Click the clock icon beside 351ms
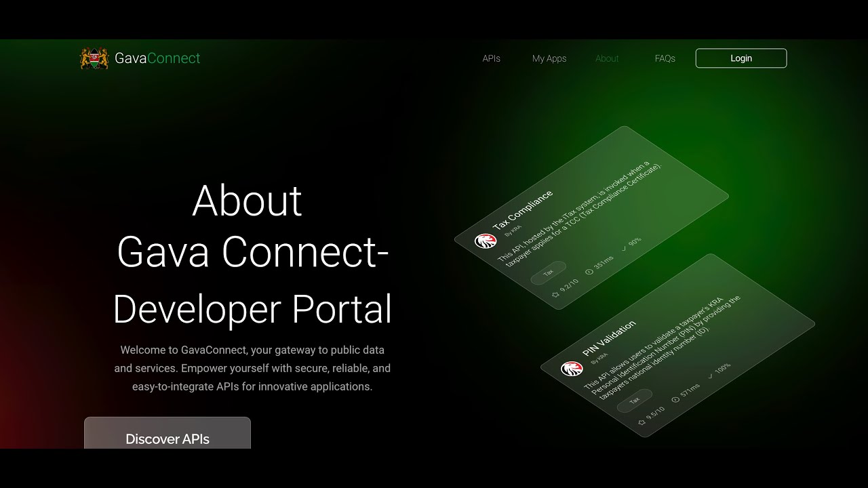868x488 pixels. click(589, 271)
